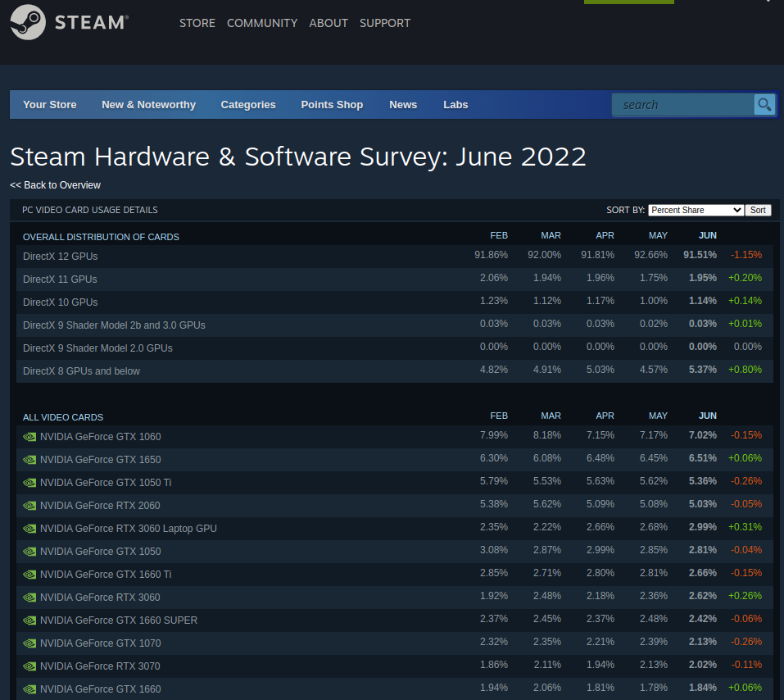The width and height of the screenshot is (784, 700).
Task: Go to the ABOUT page
Action: coord(329,23)
